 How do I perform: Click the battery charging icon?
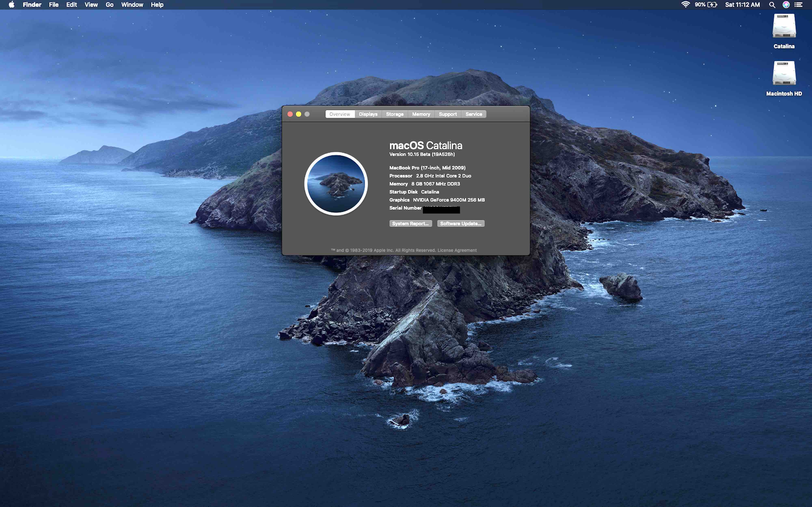click(x=712, y=5)
